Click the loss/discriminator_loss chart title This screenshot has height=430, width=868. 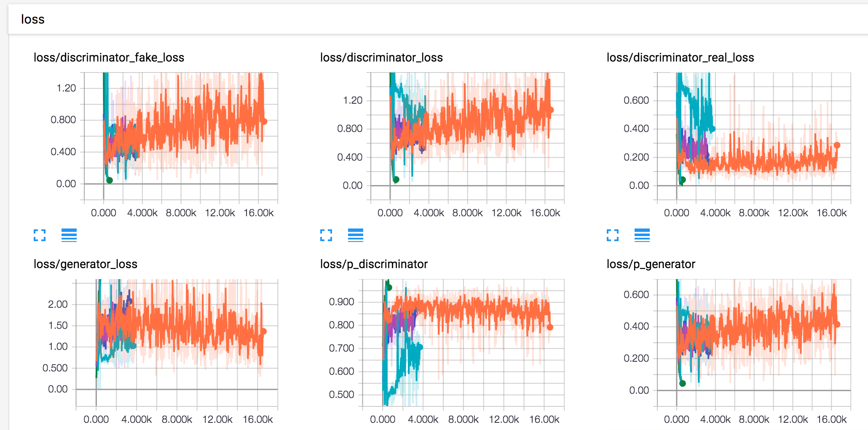pos(381,57)
